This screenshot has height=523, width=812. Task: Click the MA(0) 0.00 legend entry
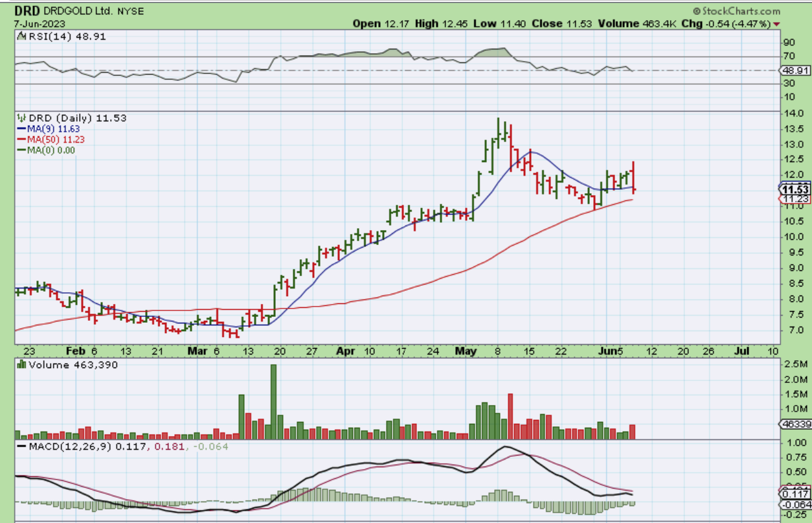click(50, 150)
